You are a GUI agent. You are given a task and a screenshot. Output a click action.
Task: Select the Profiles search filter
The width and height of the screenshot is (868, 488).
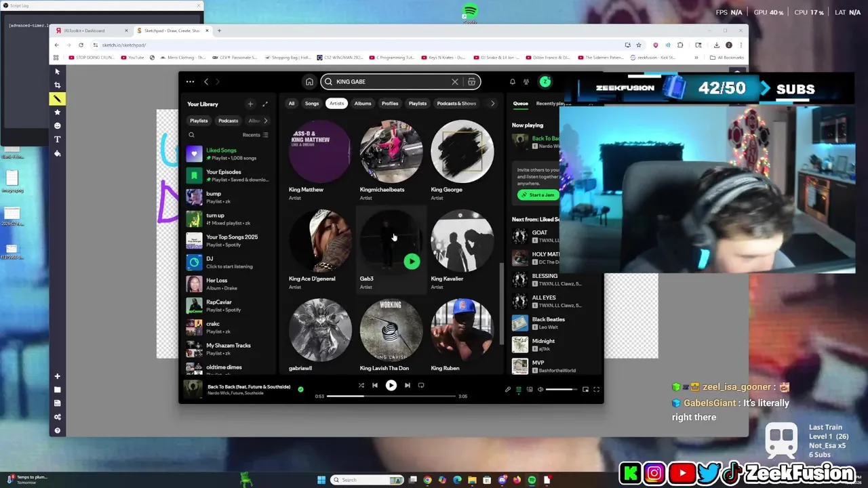390,103
